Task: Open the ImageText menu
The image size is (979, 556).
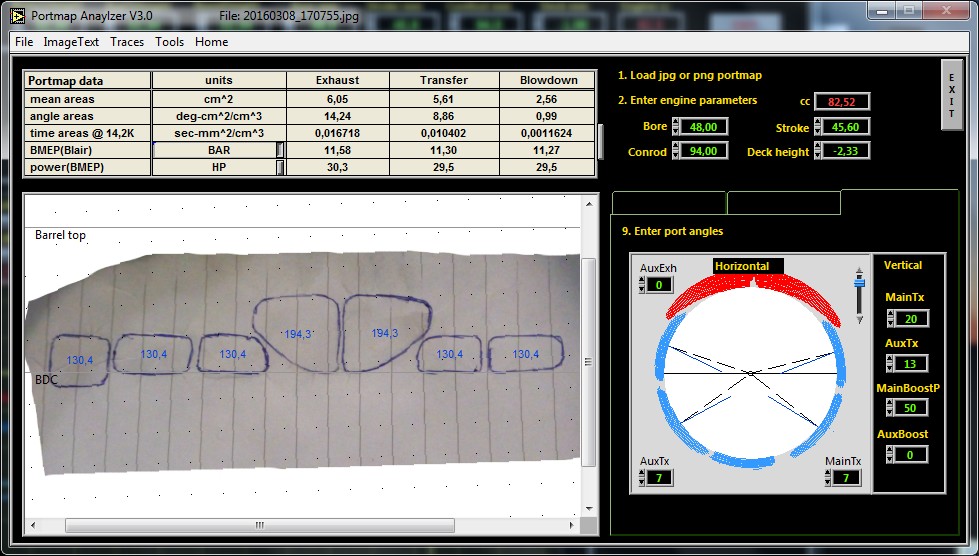Action: click(71, 42)
